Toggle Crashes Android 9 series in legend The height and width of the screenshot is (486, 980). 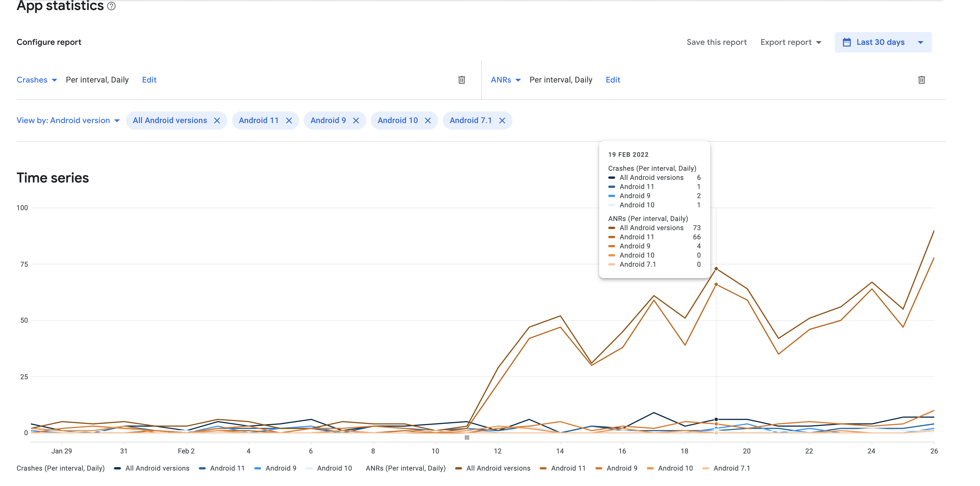point(275,468)
